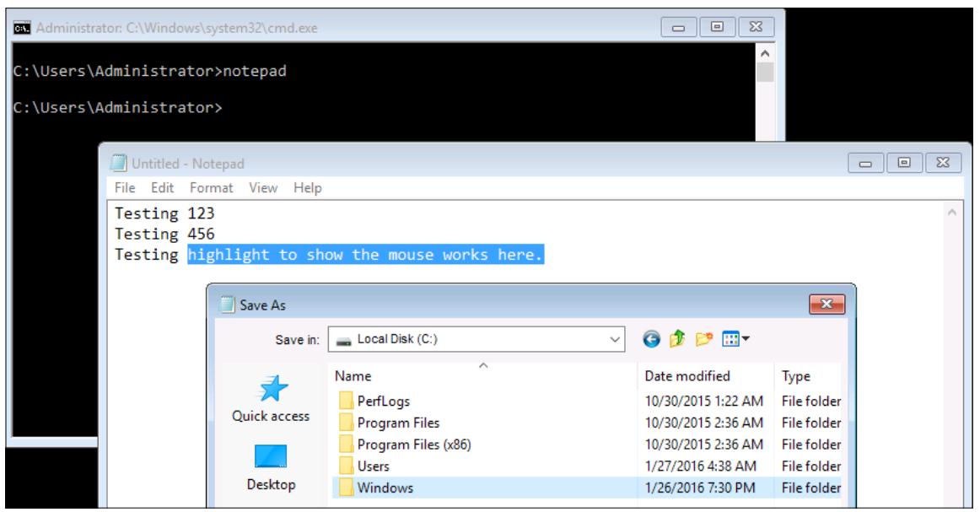Go up one folder level icon
980x512 pixels.
point(677,339)
